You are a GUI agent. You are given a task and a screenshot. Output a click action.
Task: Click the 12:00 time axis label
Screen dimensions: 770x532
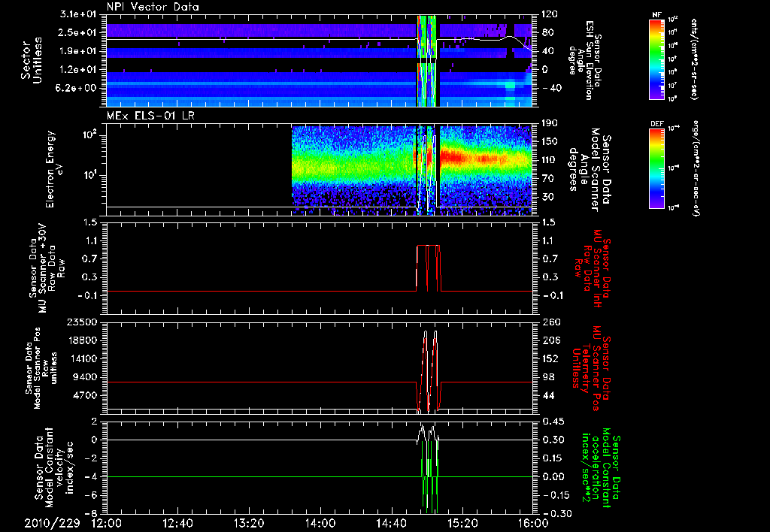106,523
